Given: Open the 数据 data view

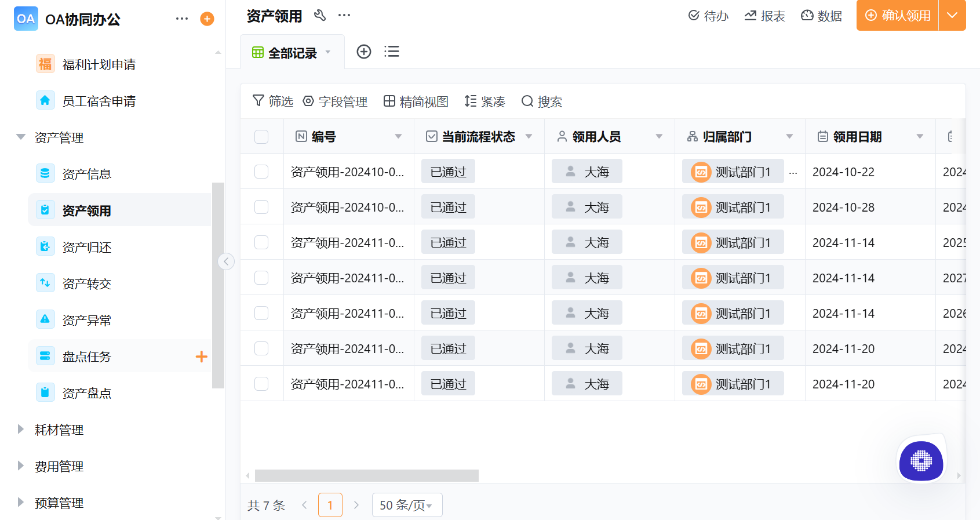Looking at the screenshot, I should tap(821, 16).
